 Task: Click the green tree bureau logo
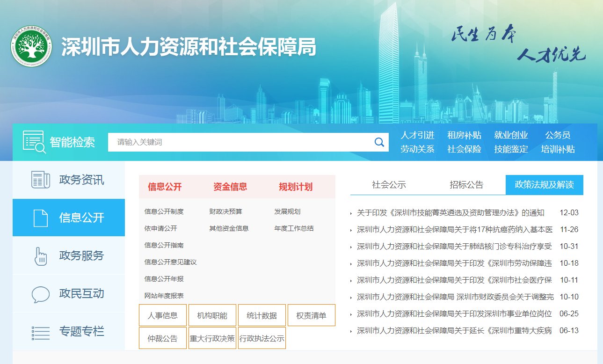(31, 47)
